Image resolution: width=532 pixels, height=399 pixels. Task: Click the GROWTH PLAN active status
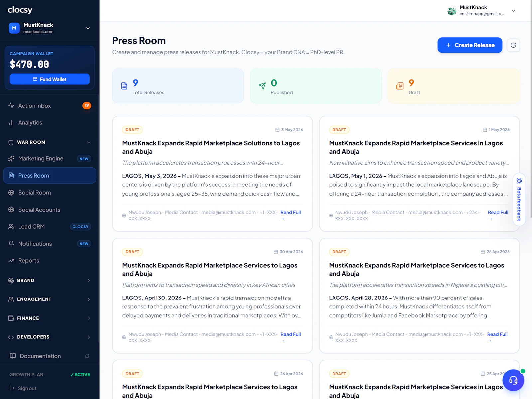pyautogui.click(x=80, y=375)
